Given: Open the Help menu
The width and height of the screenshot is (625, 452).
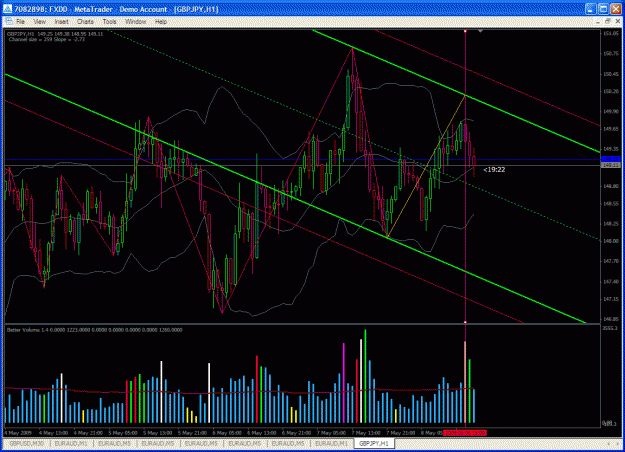Looking at the screenshot, I should [x=161, y=22].
